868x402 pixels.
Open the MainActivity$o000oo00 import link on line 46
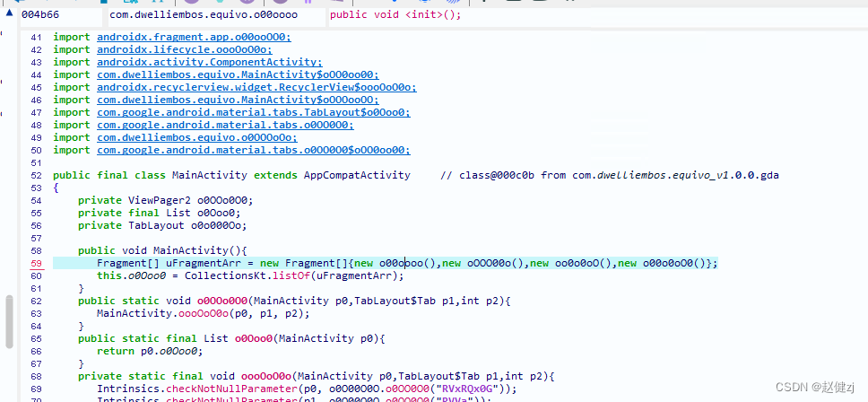(238, 100)
